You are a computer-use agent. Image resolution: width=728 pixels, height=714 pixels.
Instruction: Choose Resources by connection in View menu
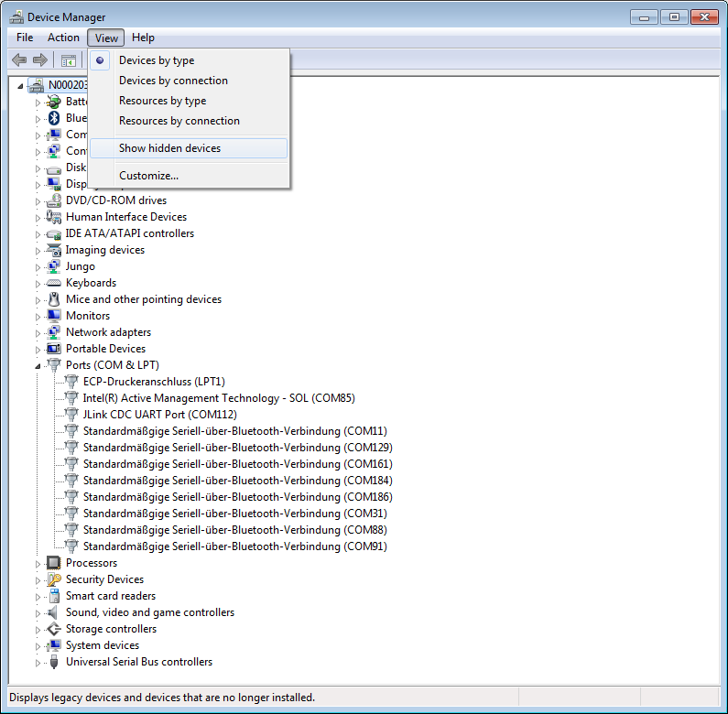coord(179,121)
